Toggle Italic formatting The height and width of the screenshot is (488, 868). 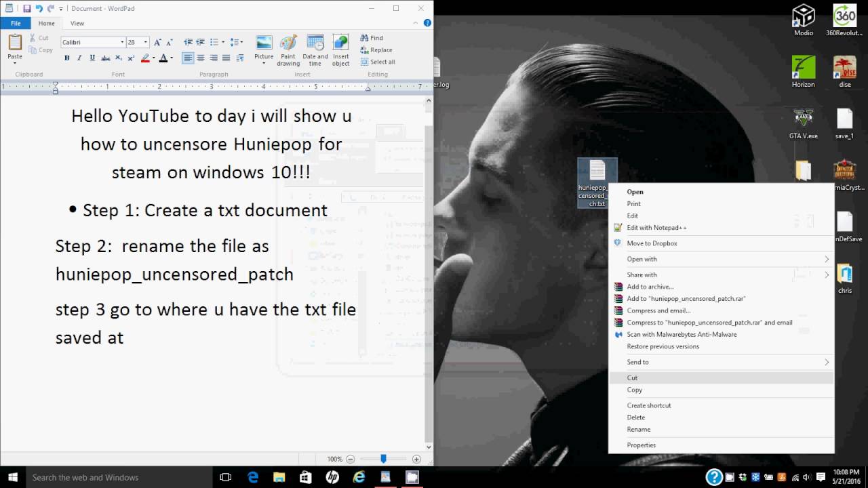coord(79,58)
